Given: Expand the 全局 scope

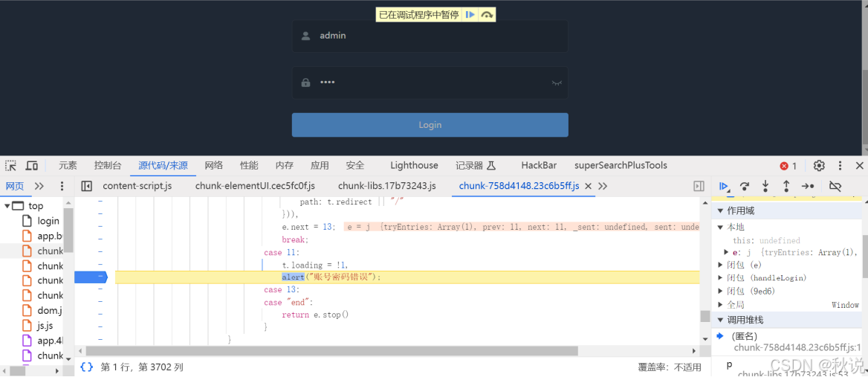Looking at the screenshot, I should pos(720,305).
